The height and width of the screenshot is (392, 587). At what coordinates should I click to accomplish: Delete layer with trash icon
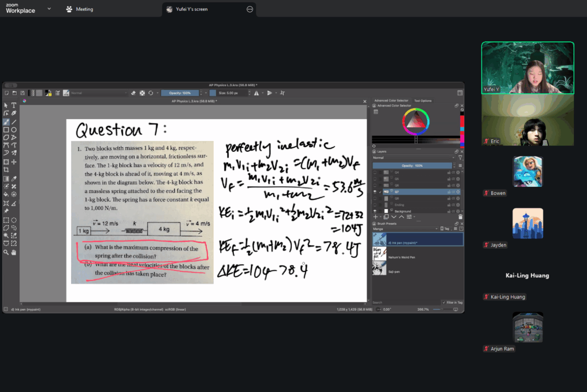coord(460,217)
